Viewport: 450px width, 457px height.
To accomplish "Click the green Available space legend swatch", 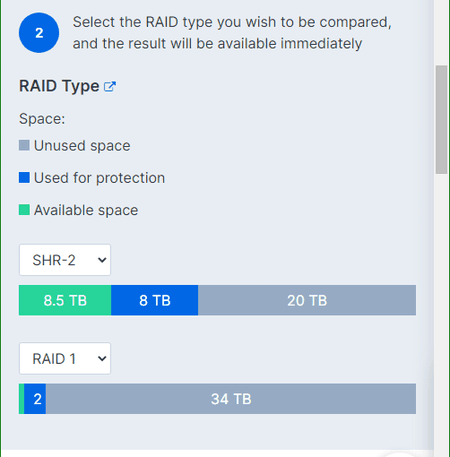I will click(x=24, y=210).
